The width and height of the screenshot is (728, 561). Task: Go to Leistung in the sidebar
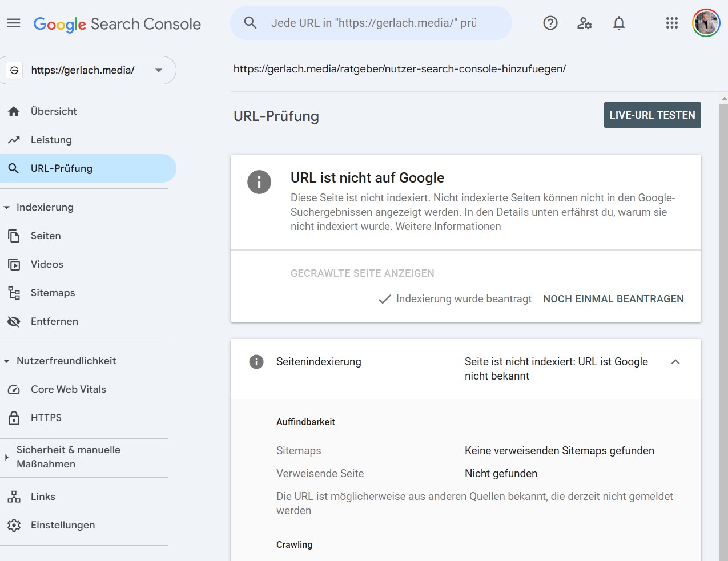point(51,140)
